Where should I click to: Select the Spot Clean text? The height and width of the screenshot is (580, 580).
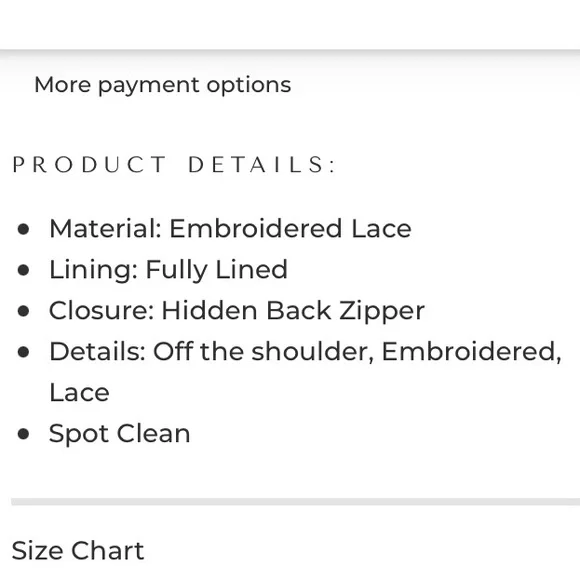[x=119, y=434]
